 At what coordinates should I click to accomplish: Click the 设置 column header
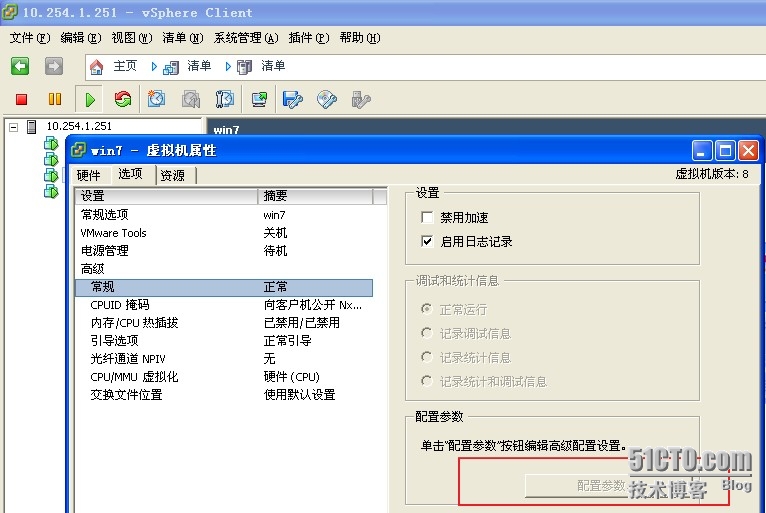coord(167,196)
